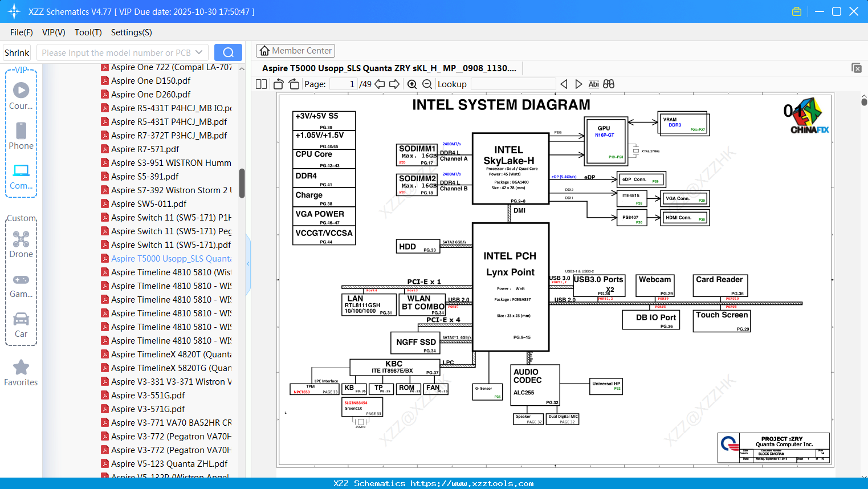
Task: Toggle the two-page split view icon
Action: [x=262, y=84]
